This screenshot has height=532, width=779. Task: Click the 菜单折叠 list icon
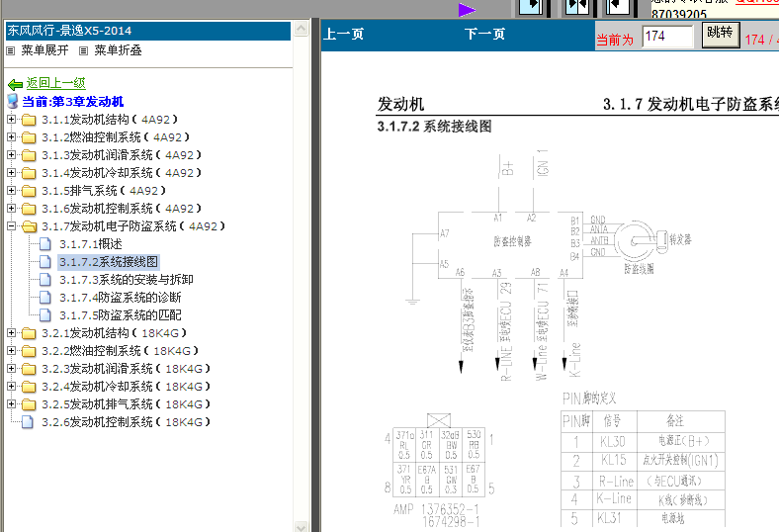(x=83, y=50)
